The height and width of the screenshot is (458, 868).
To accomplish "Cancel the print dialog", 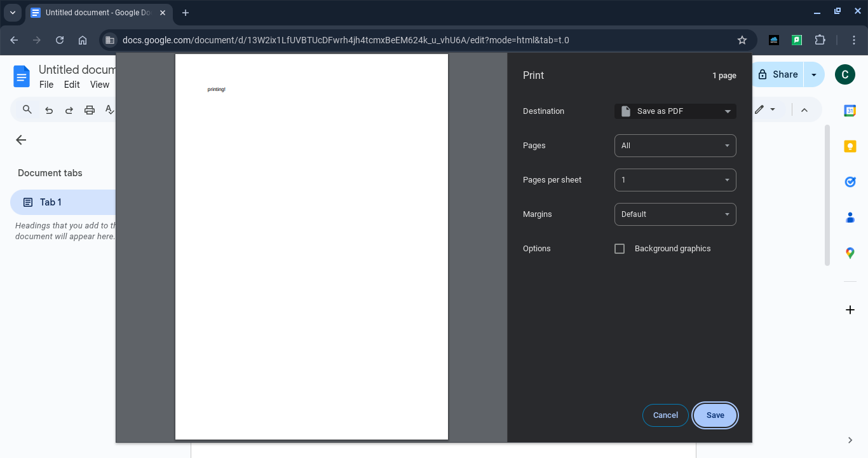I will point(665,415).
